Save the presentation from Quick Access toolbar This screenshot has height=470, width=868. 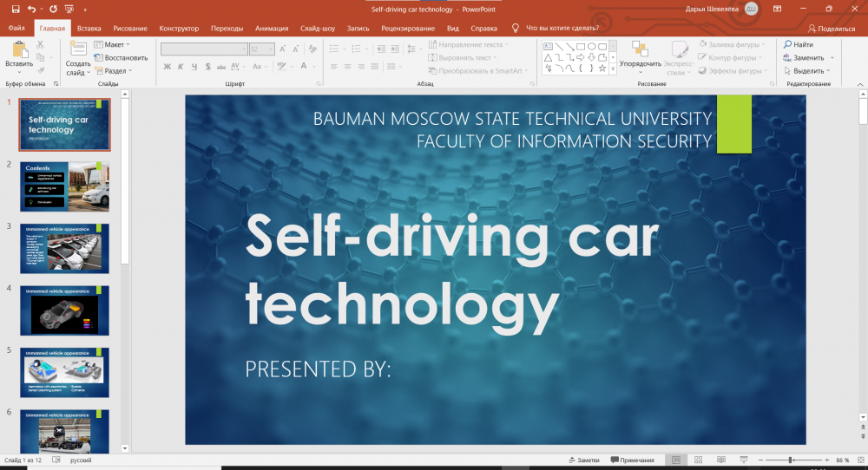16,9
